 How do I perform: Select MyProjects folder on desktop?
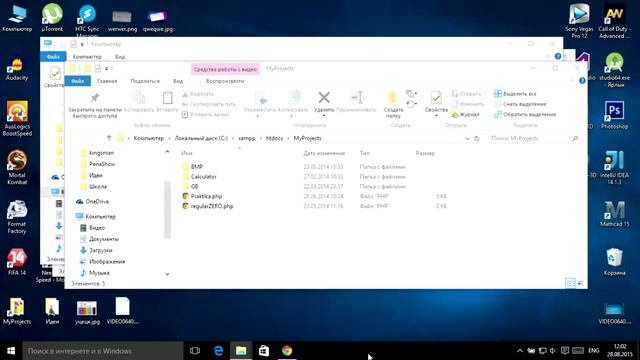click(x=17, y=311)
